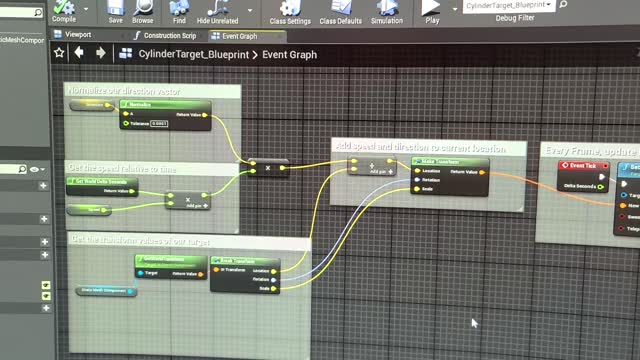Open Play options dropdown arrow
640x360 pixels.
(x=455, y=9)
